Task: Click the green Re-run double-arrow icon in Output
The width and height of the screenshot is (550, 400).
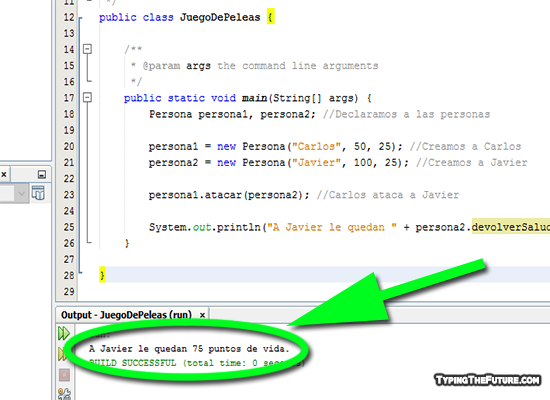Action: pos(64,333)
